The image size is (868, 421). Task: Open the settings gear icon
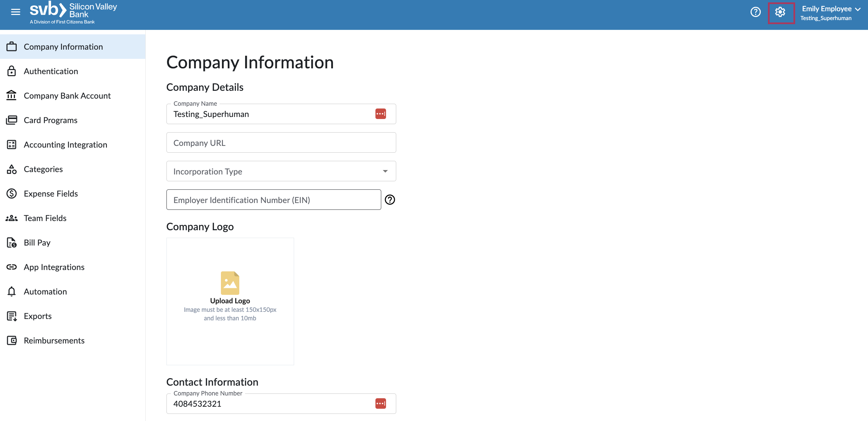click(x=780, y=12)
